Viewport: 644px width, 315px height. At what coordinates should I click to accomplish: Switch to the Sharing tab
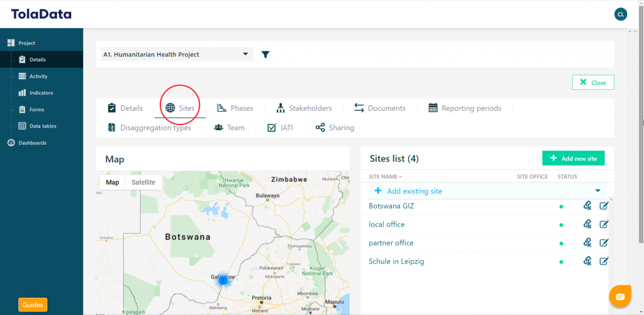tap(335, 127)
